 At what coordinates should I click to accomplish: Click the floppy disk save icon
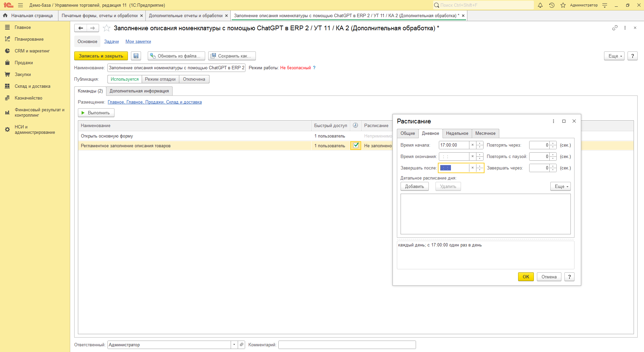tap(136, 56)
